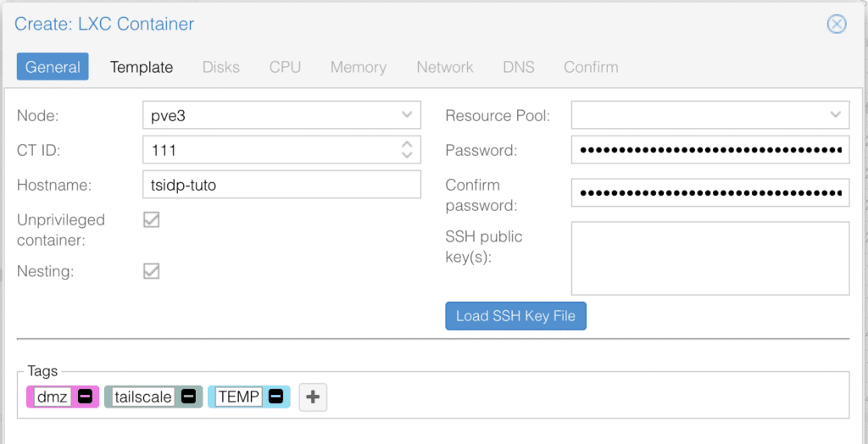Expand the Node dropdown showing pve3
The width and height of the screenshot is (868, 444).
pos(406,115)
